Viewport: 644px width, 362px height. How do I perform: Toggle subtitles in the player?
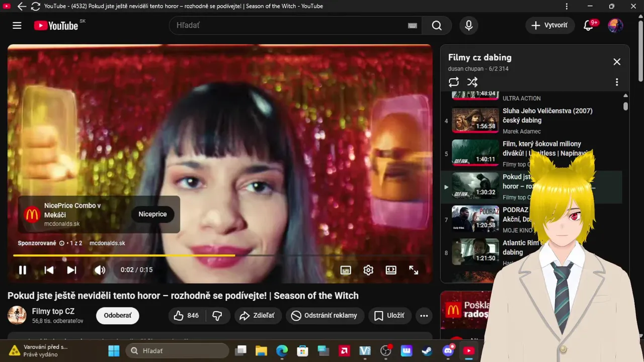(346, 270)
